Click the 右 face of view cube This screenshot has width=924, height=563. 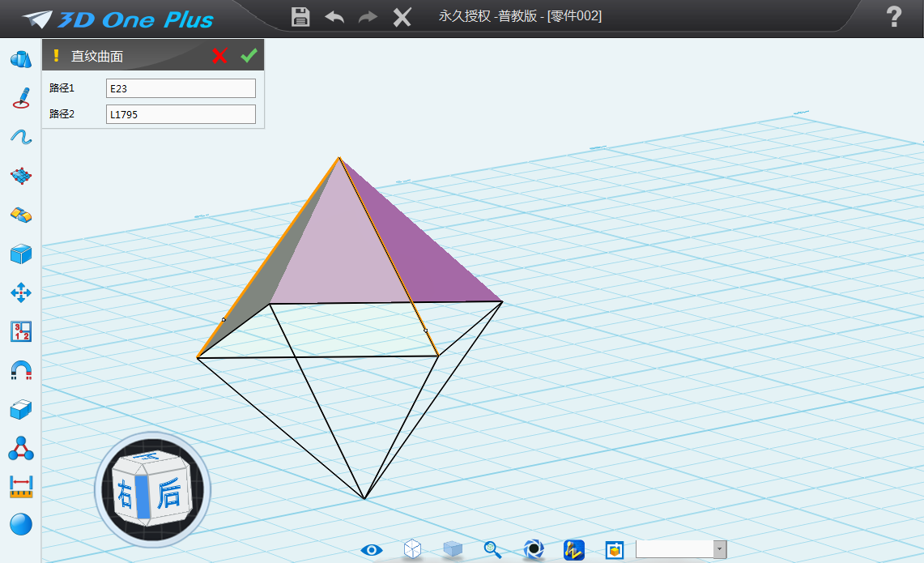(125, 494)
